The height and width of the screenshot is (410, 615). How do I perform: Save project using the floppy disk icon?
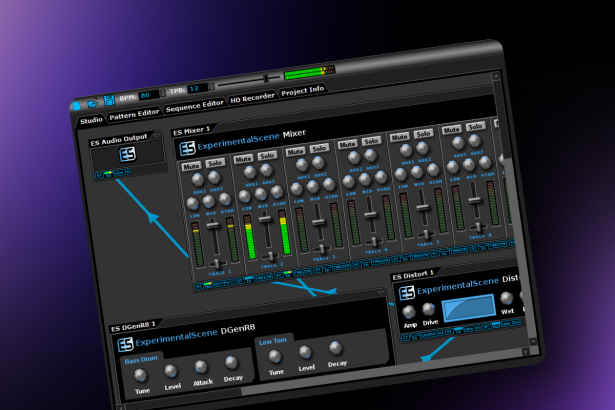pos(109,100)
